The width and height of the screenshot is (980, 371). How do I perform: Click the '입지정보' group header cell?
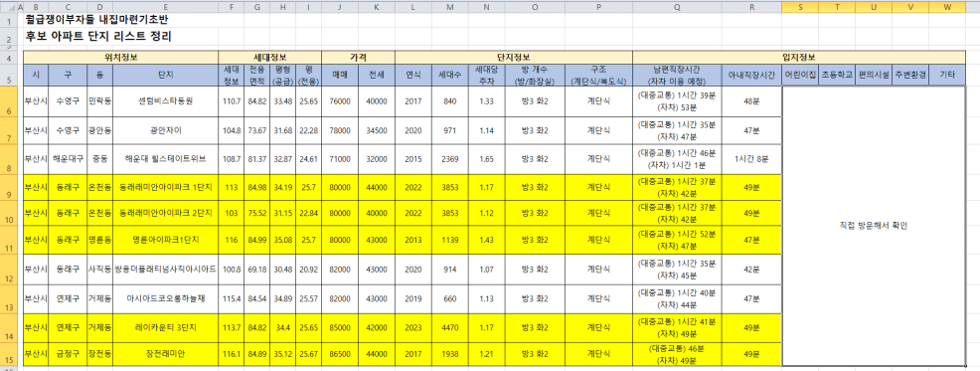click(800, 57)
